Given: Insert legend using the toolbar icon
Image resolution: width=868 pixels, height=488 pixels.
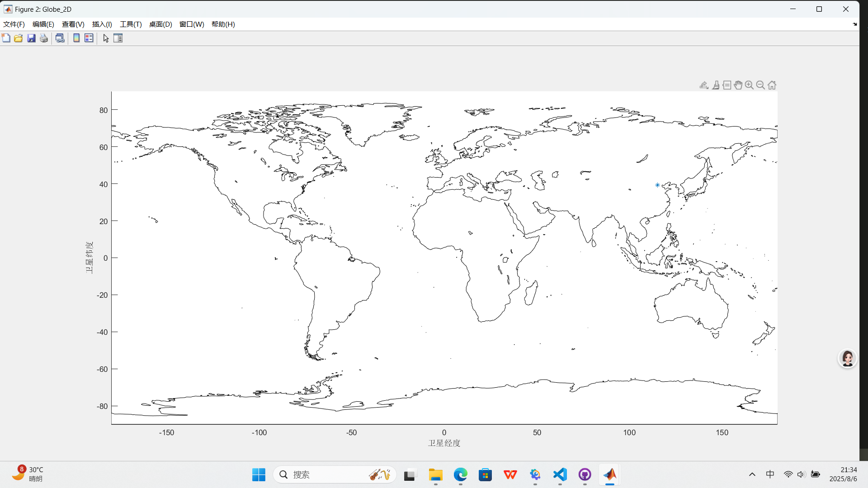Looking at the screenshot, I should coord(89,38).
